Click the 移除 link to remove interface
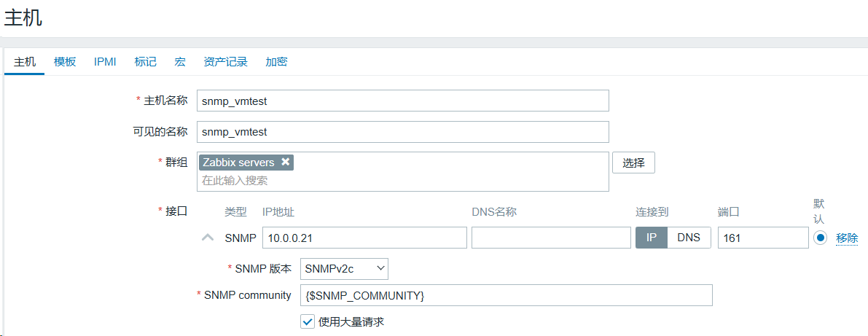 pyautogui.click(x=847, y=238)
